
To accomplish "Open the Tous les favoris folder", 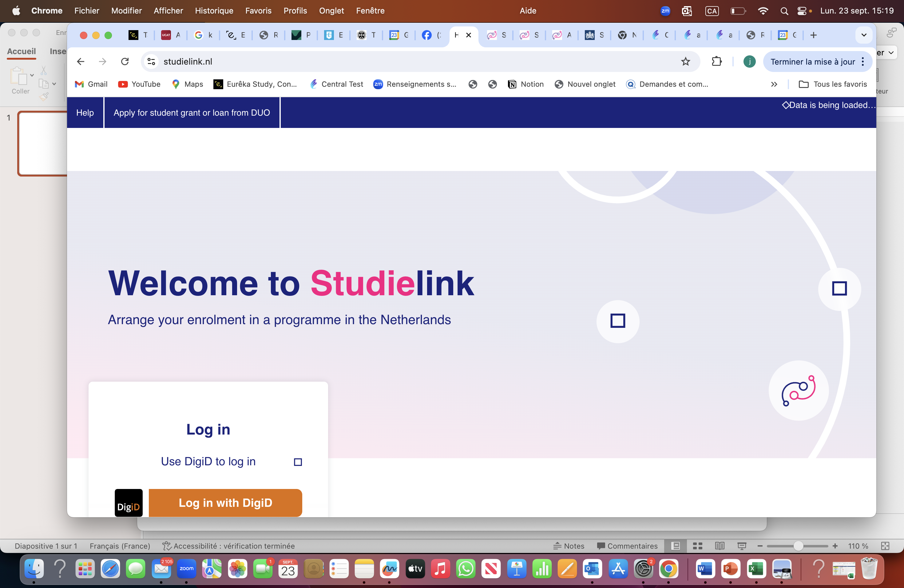I will pyautogui.click(x=833, y=84).
